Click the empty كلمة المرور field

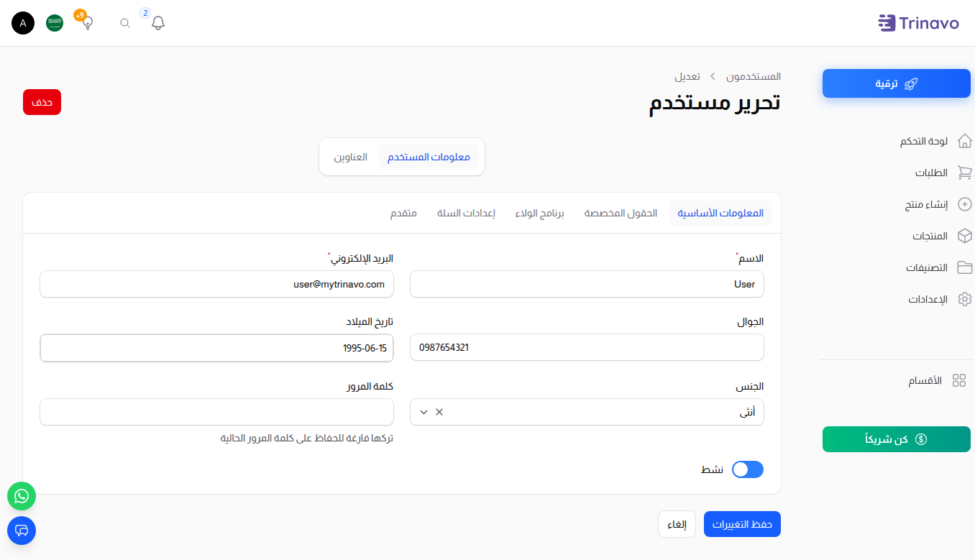click(x=216, y=412)
